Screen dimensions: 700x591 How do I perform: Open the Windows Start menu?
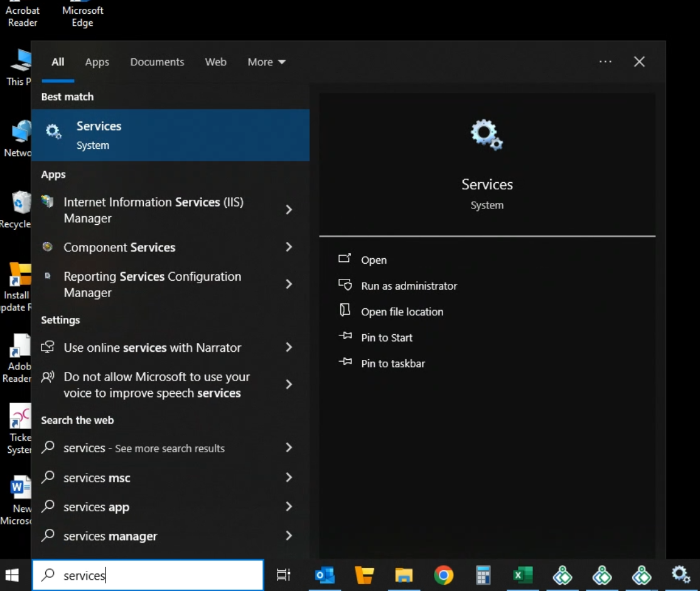tap(12, 575)
